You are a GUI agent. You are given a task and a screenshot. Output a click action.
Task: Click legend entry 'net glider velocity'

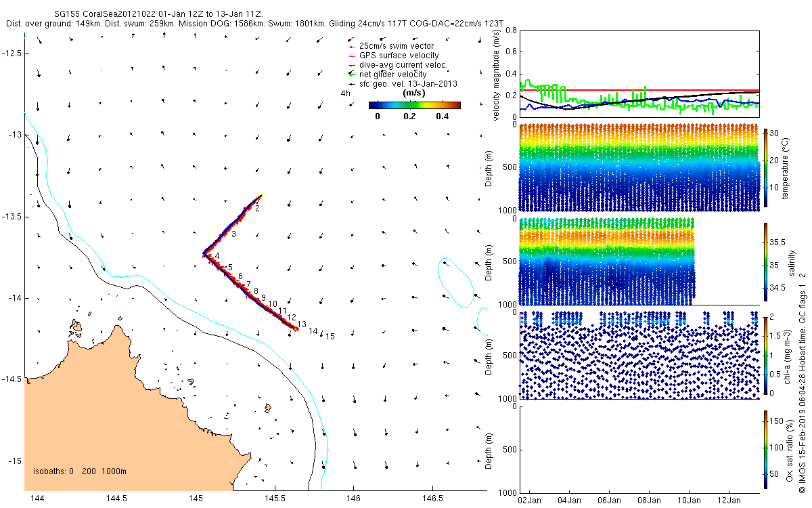(x=393, y=74)
